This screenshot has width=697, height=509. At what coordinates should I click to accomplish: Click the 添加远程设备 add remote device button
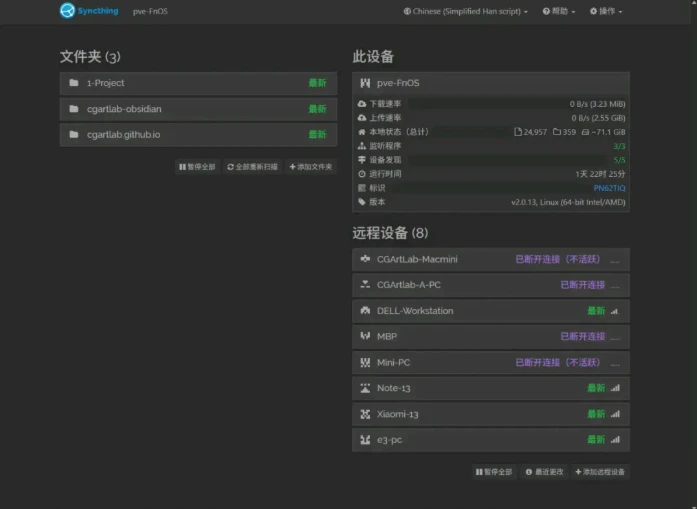(x=600, y=472)
